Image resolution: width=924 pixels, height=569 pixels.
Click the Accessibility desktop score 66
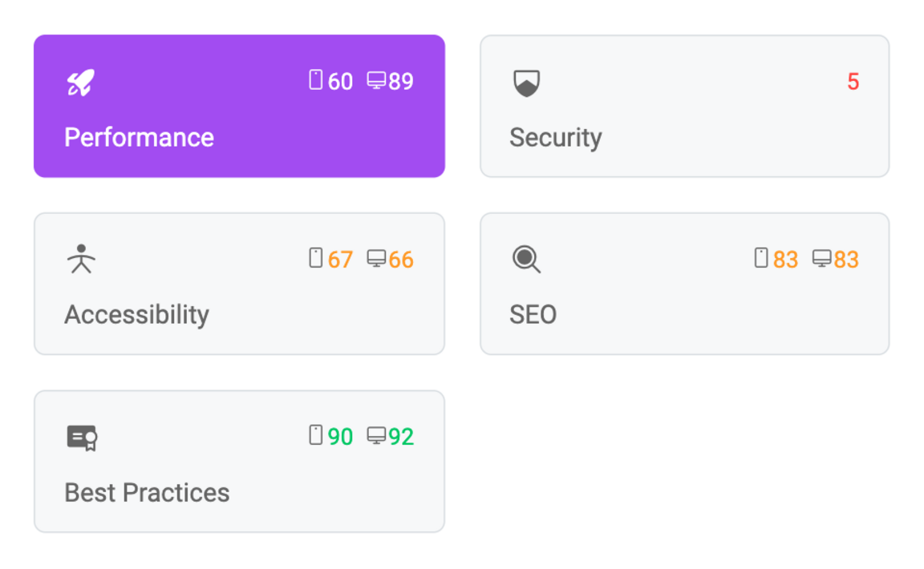point(401,260)
